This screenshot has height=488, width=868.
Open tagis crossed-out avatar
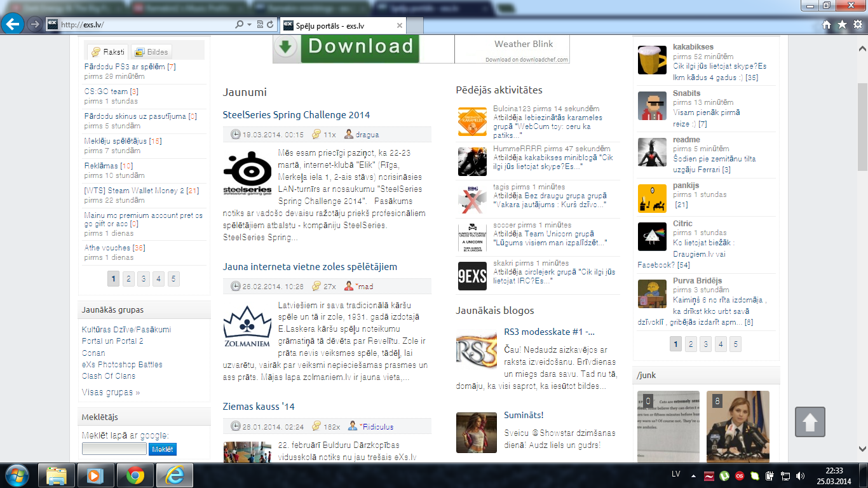click(472, 199)
